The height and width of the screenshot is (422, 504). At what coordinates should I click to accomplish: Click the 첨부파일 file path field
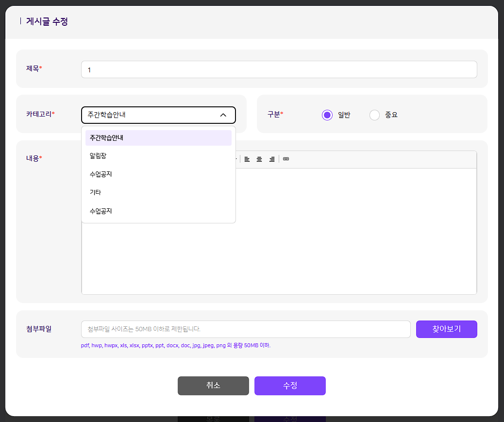point(246,329)
